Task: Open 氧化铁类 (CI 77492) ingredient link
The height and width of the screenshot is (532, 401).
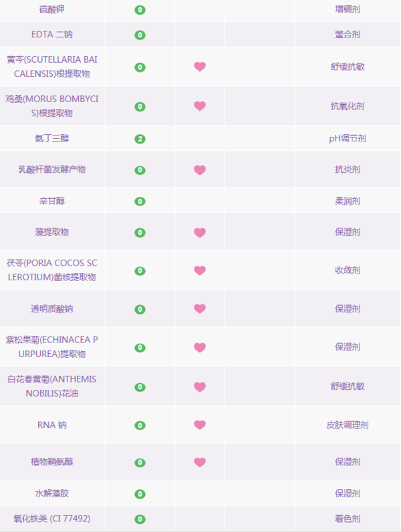Action: (52, 519)
